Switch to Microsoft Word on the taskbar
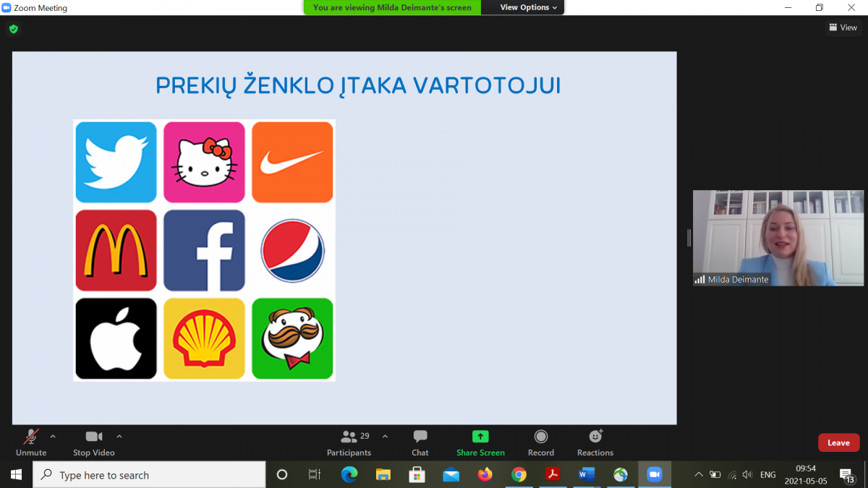 click(587, 474)
